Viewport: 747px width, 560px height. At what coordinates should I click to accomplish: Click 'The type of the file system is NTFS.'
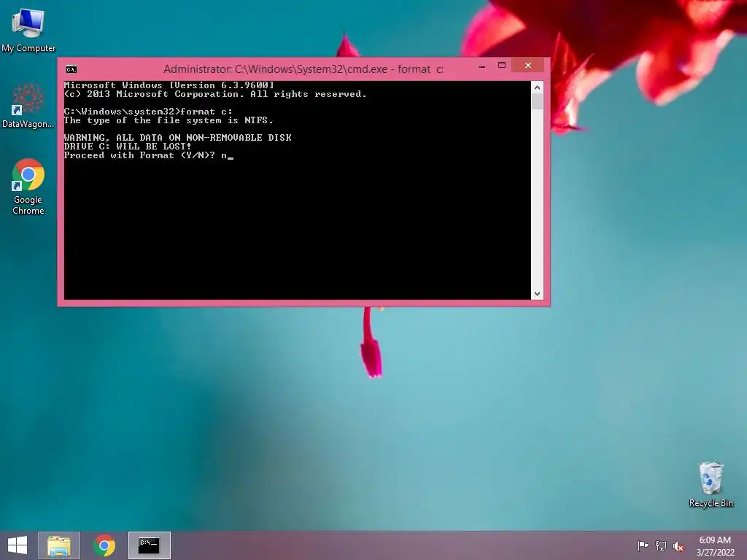click(169, 120)
